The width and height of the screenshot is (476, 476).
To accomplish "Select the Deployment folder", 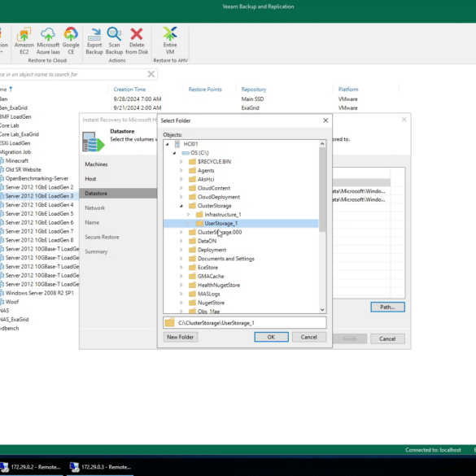I will [x=212, y=250].
